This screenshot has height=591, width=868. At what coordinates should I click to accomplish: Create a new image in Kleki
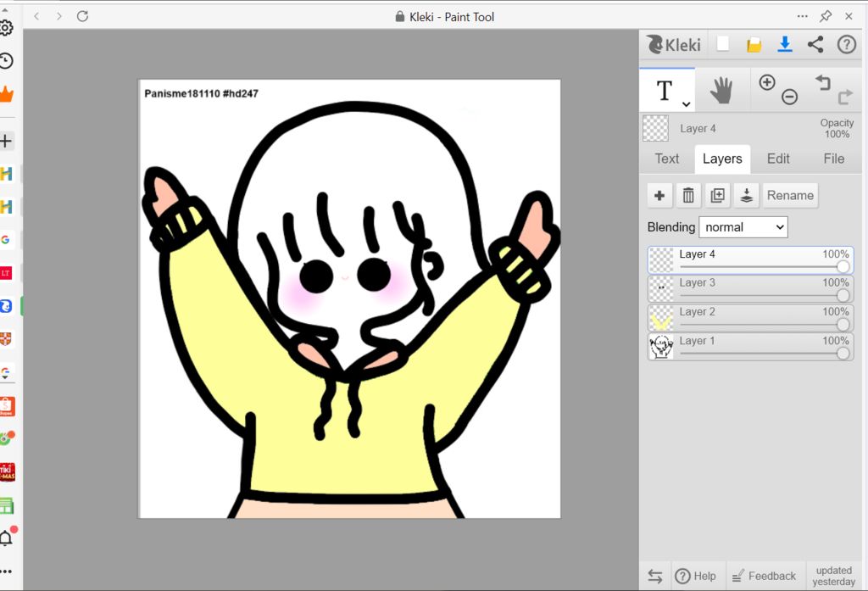click(x=723, y=44)
